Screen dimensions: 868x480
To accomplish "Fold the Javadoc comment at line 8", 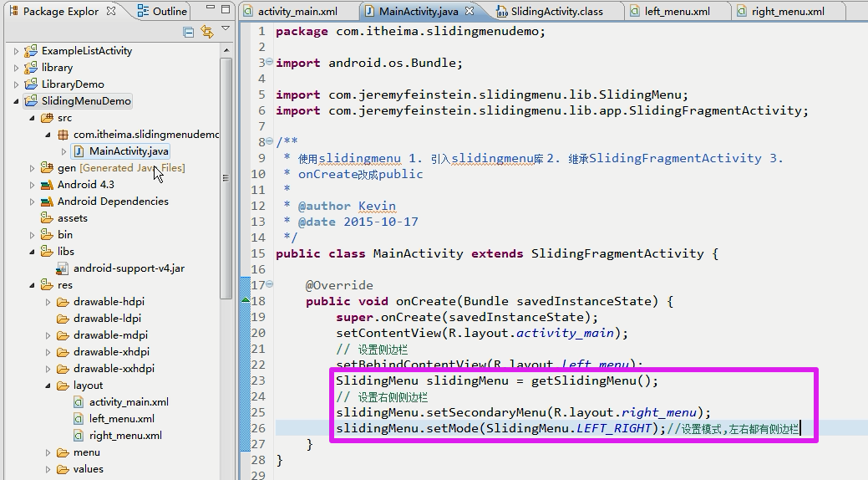I will click(x=268, y=142).
